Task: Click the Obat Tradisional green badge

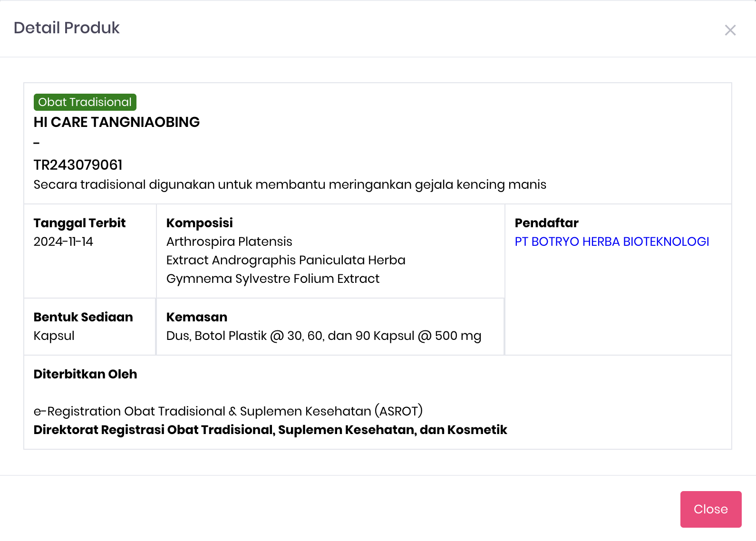Action: click(85, 102)
